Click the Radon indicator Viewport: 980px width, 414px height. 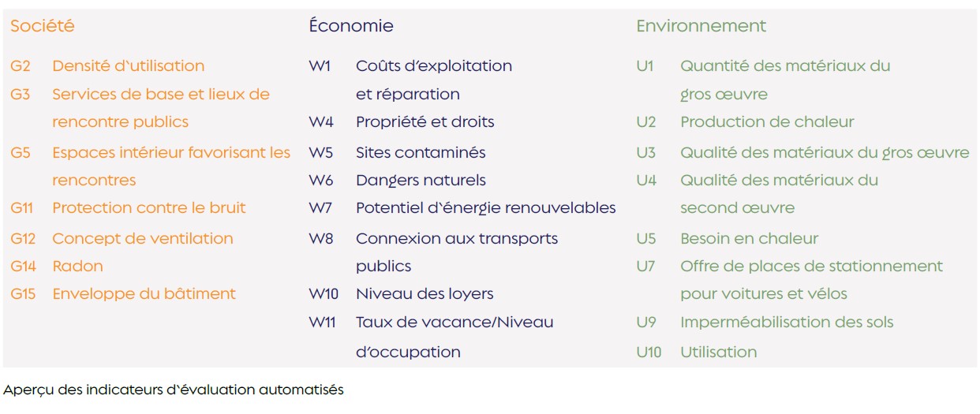77,267
